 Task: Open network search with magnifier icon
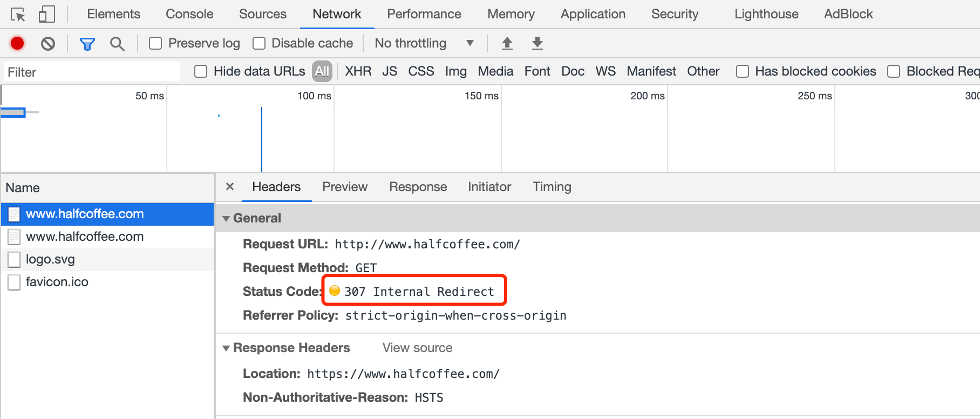(117, 44)
